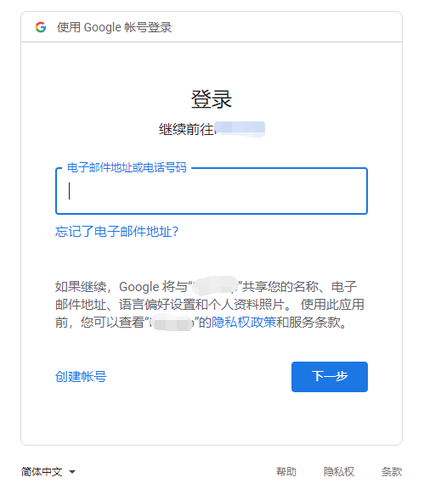Open the 隐私权 footer link

(339, 472)
